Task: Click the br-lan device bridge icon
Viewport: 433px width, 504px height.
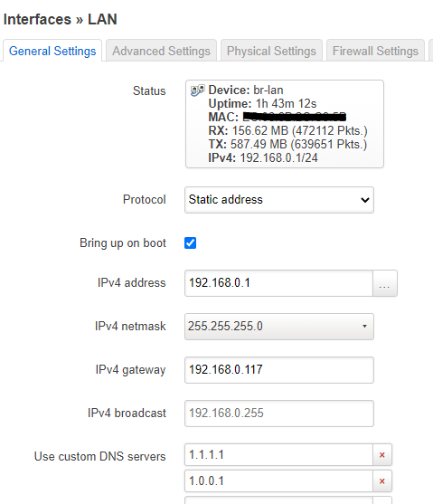Action: coord(197,90)
